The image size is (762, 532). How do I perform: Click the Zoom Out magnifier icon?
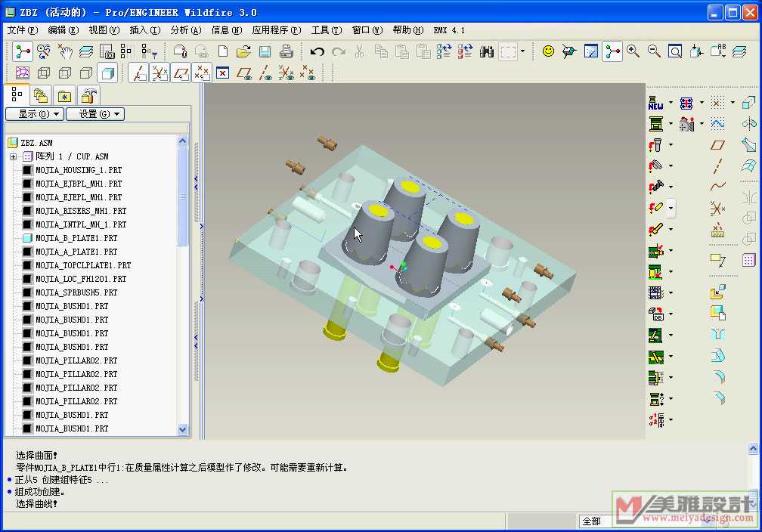tap(654, 51)
